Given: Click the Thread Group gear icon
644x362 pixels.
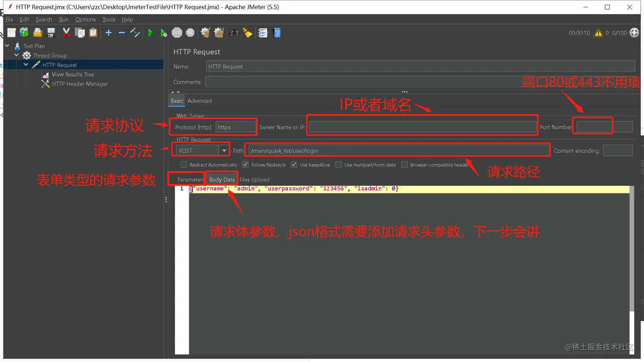Looking at the screenshot, I should coord(26,55).
